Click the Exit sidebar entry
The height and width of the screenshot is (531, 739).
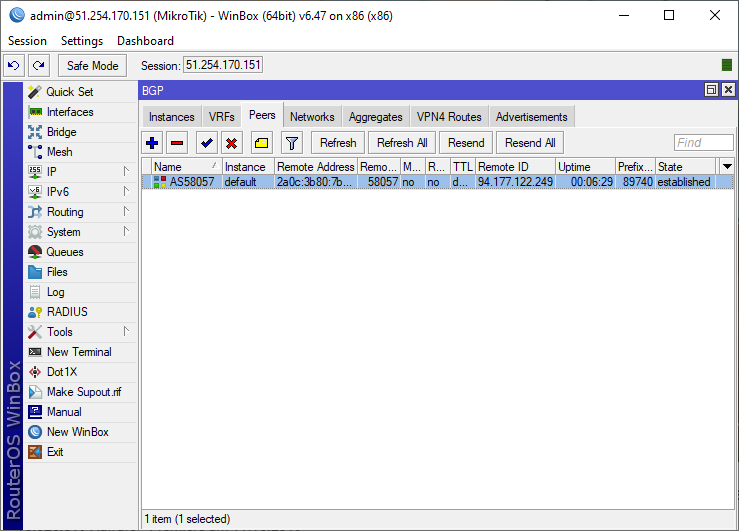point(80,452)
